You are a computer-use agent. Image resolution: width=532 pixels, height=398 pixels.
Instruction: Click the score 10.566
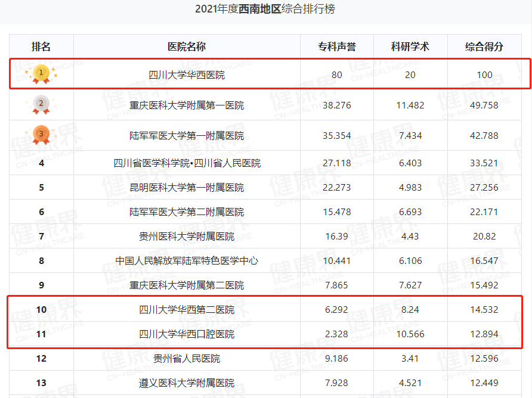(x=410, y=334)
